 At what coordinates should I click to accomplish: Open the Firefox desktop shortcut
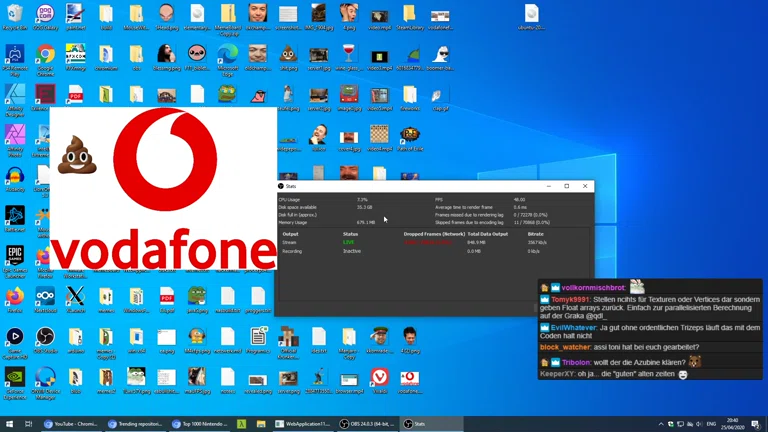[x=15, y=298]
